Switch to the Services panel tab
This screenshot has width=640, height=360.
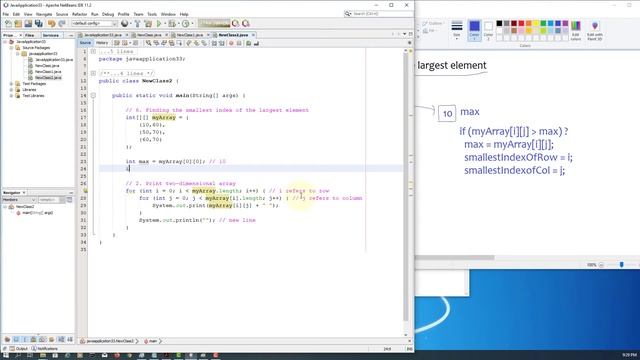click(x=51, y=36)
